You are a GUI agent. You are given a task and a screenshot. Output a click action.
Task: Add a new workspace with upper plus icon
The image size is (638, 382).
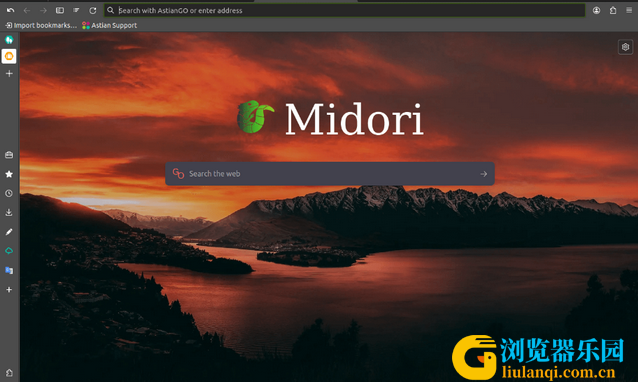click(9, 74)
